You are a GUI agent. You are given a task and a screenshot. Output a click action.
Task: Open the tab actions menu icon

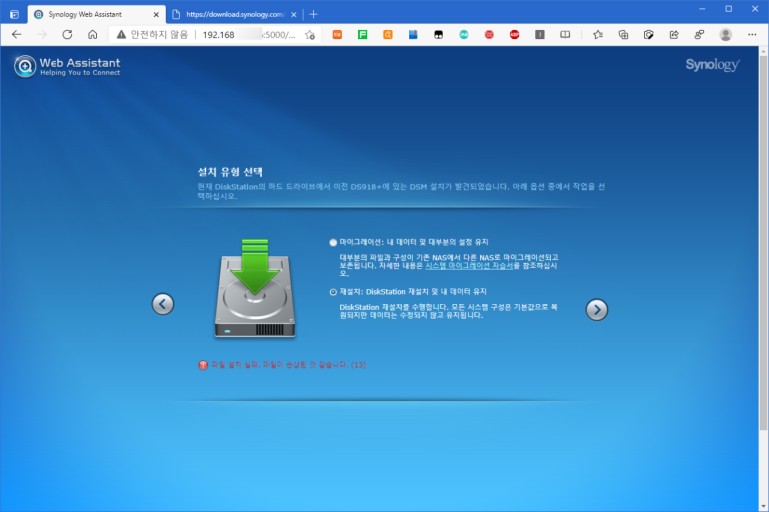point(14,14)
